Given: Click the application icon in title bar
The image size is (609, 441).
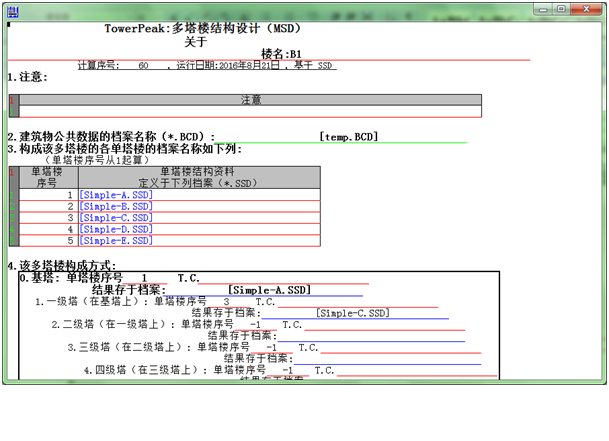Looking at the screenshot, I should (12, 12).
